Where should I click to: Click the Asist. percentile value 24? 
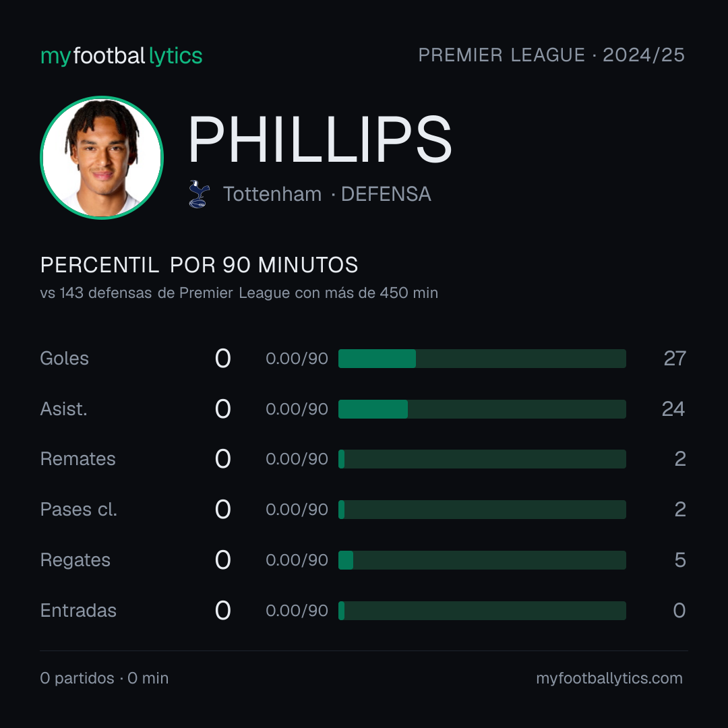pyautogui.click(x=673, y=409)
